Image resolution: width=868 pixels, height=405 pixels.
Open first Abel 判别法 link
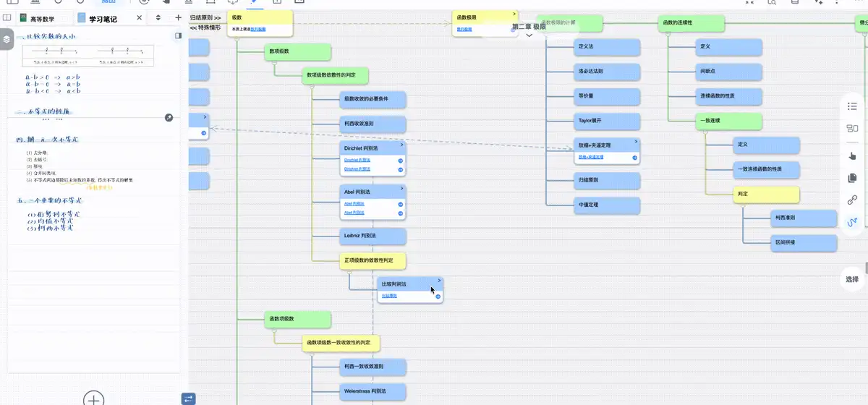pyautogui.click(x=354, y=203)
